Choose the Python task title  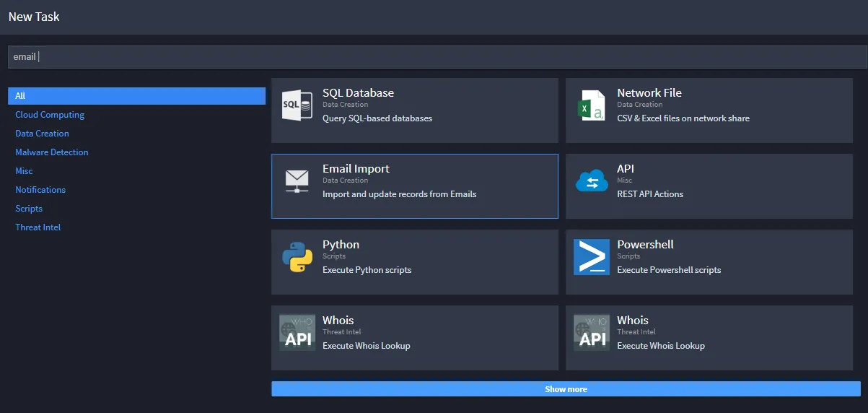click(x=341, y=245)
